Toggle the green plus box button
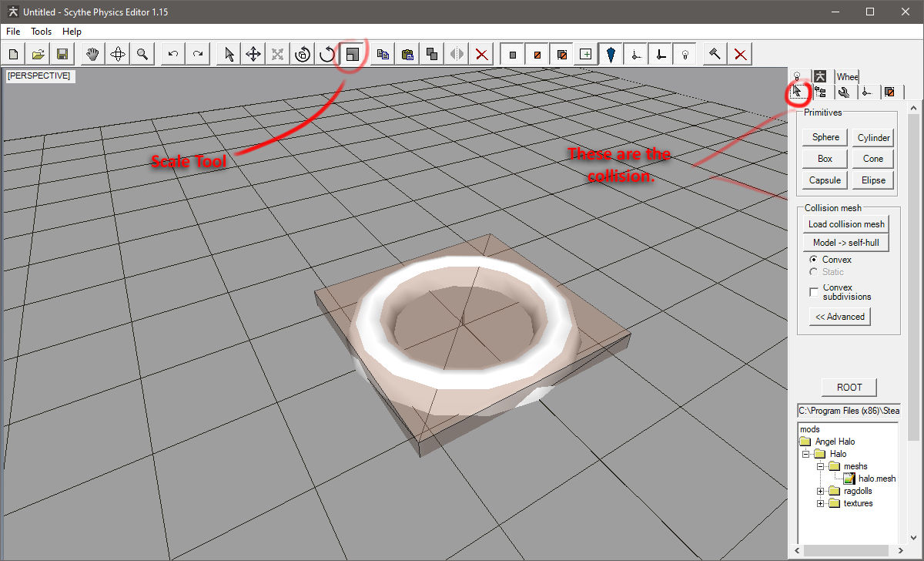This screenshot has width=924, height=561. point(586,54)
